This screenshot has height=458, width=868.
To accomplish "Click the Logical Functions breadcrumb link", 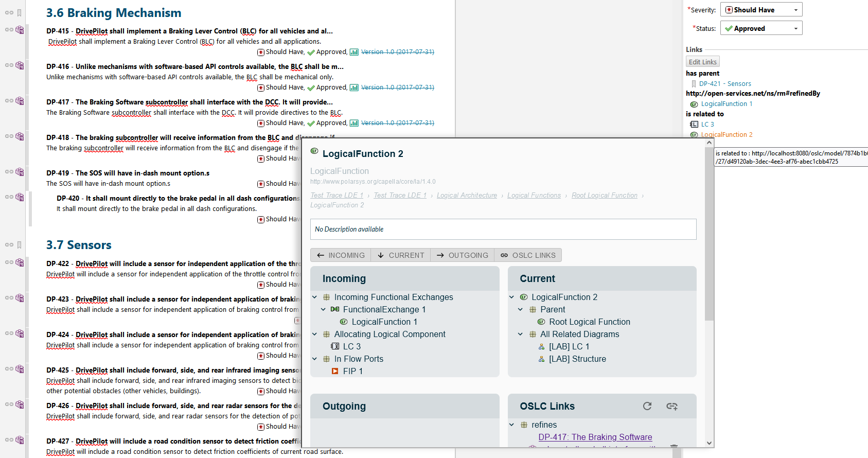I will coord(534,196).
